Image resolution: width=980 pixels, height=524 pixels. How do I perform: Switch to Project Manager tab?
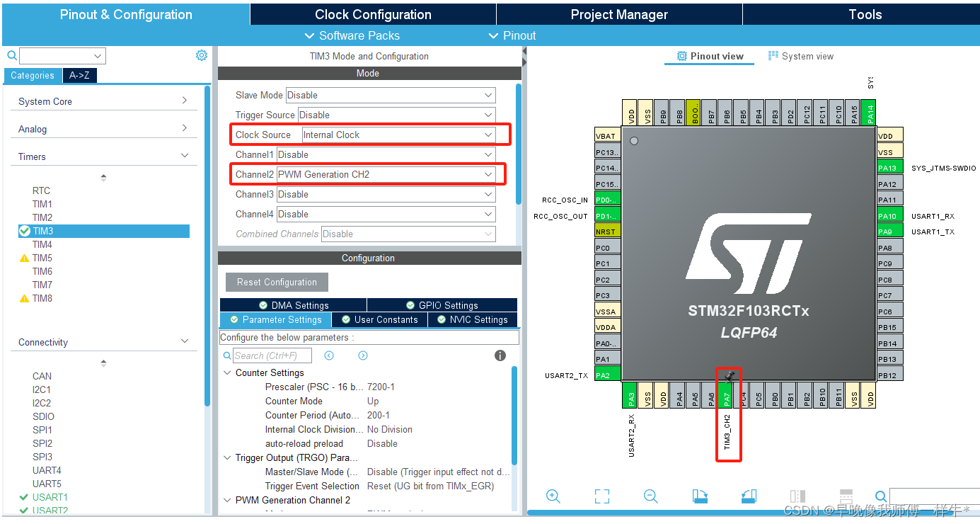(619, 14)
